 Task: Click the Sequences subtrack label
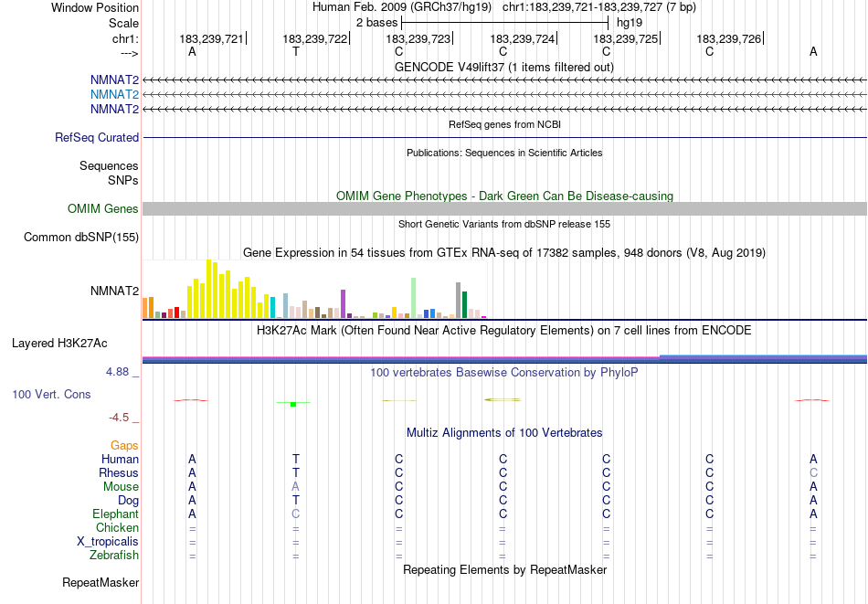[109, 166]
